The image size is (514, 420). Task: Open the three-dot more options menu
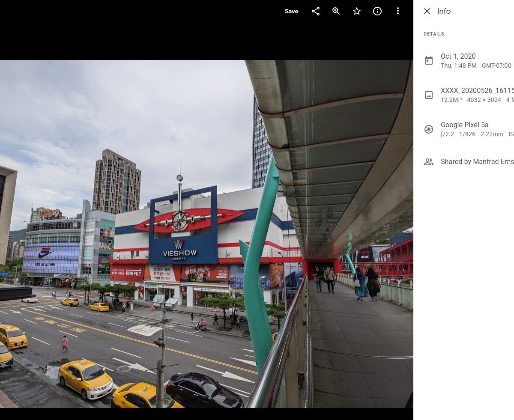pyautogui.click(x=398, y=12)
